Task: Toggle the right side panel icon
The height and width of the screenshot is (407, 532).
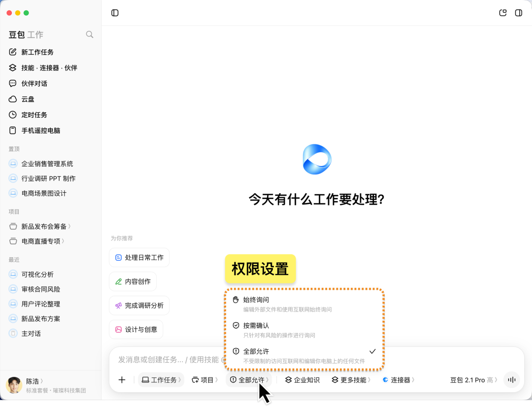Action: click(x=518, y=13)
